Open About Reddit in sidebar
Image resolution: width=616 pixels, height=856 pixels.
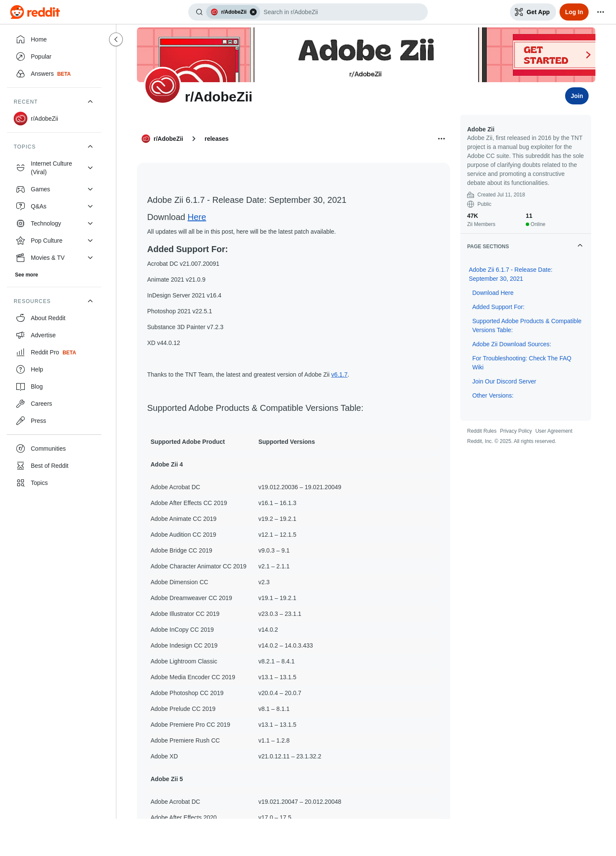click(x=54, y=318)
